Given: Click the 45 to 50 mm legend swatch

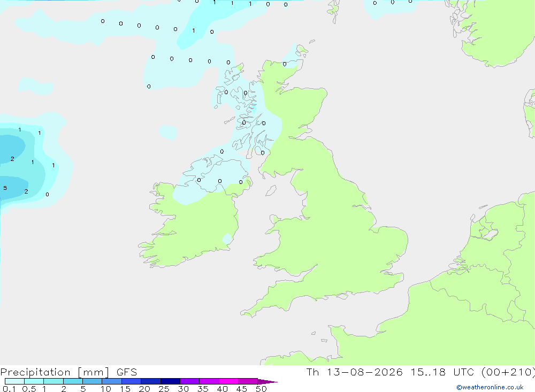Looking at the screenshot, I should 248,381.
